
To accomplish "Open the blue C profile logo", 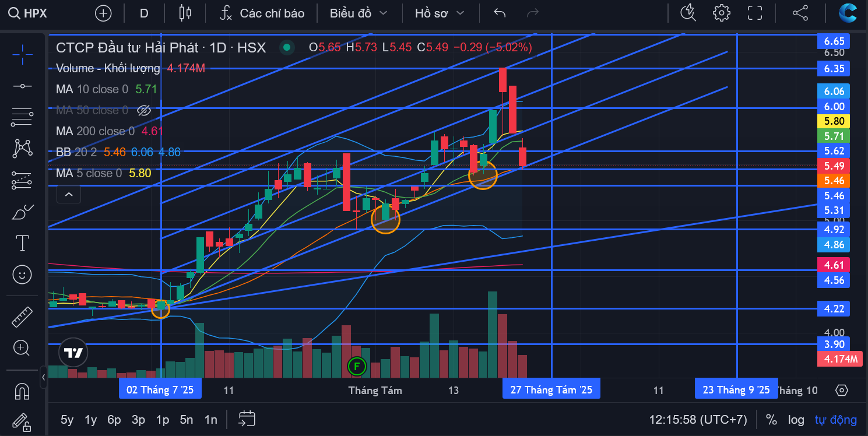I will tap(848, 13).
